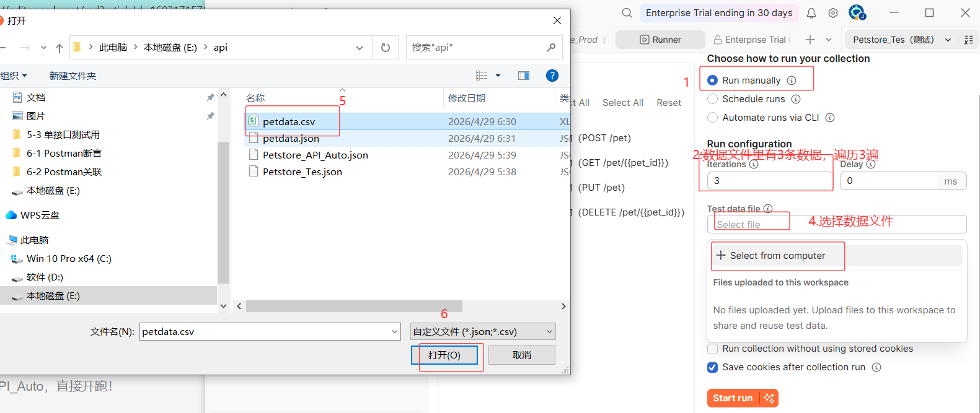
Task: Click the 取消 button
Action: (522, 355)
